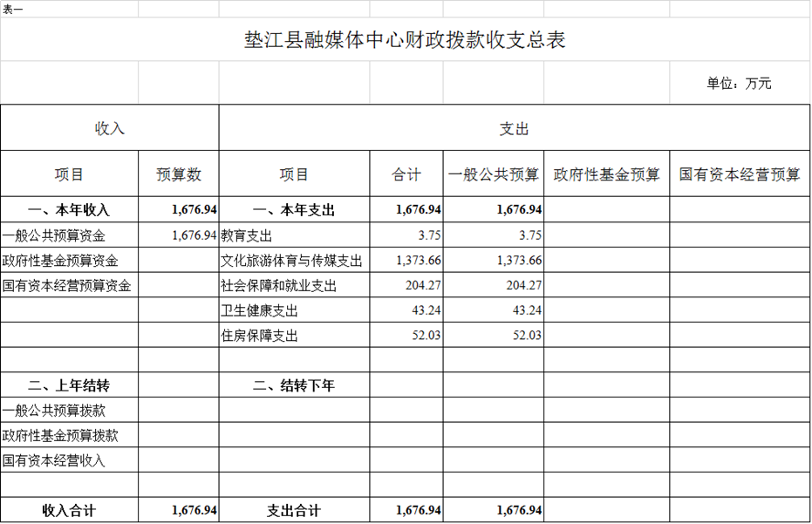Select the 收入 section header cell

point(110,128)
